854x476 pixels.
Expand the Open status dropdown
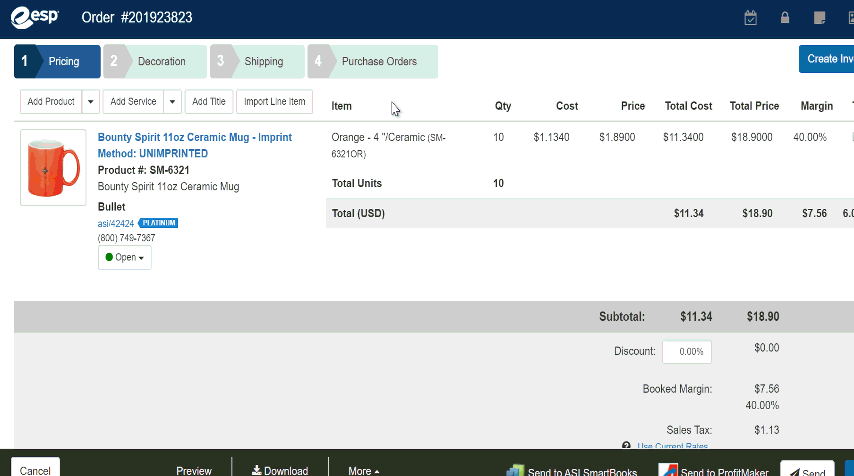pos(125,257)
